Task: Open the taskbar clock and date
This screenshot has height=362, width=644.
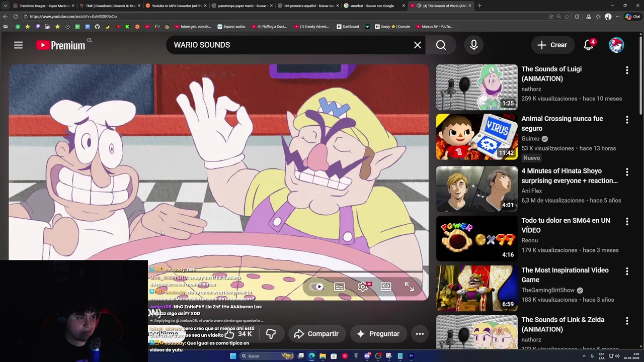Action: 632,356
